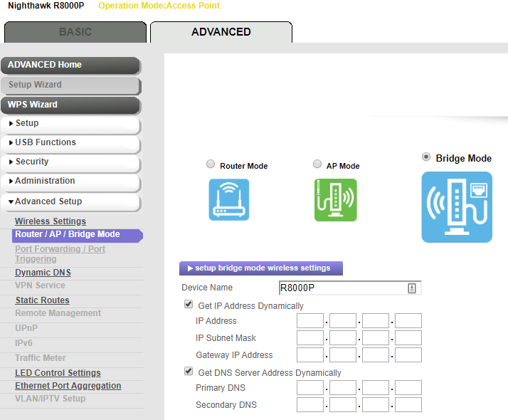Viewport: 508px width, 420px height.
Task: Click the green AP Mode icon
Action: 336,200
